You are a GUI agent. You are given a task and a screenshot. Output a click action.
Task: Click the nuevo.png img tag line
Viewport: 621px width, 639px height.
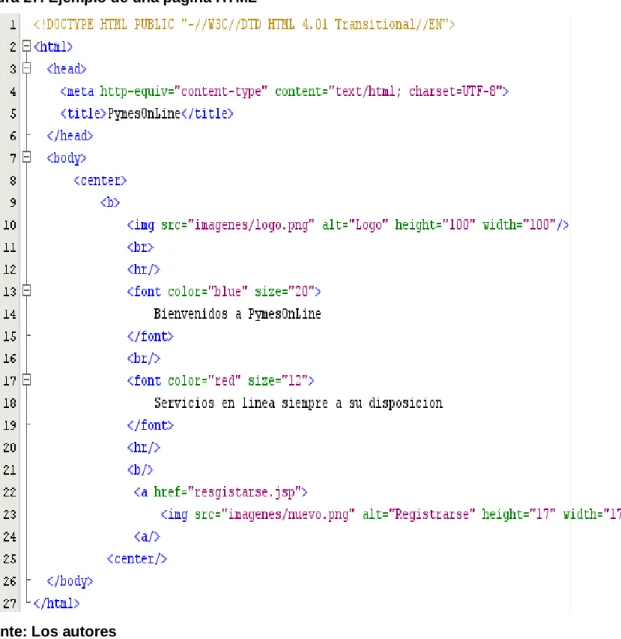pyautogui.click(x=390, y=514)
